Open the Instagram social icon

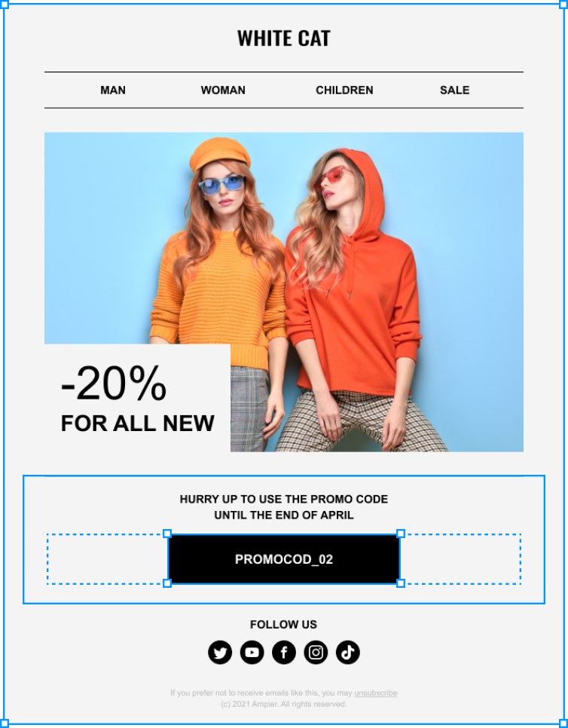point(316,653)
